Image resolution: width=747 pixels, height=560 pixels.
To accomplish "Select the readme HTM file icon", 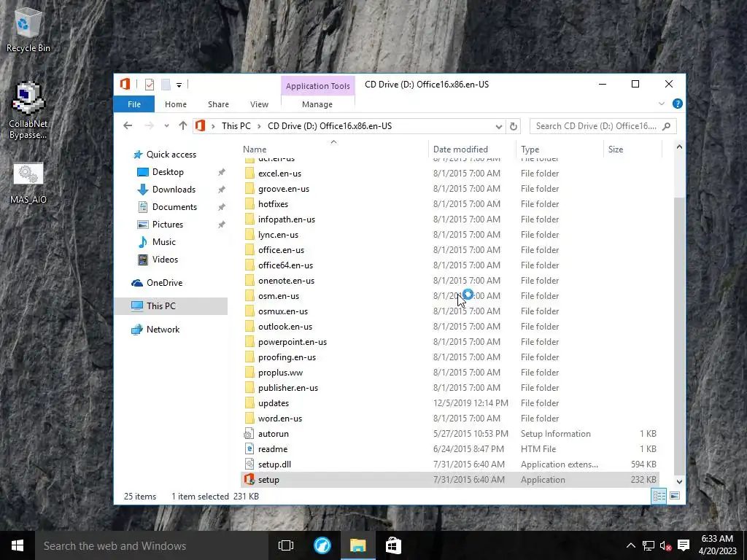I will pos(249,449).
